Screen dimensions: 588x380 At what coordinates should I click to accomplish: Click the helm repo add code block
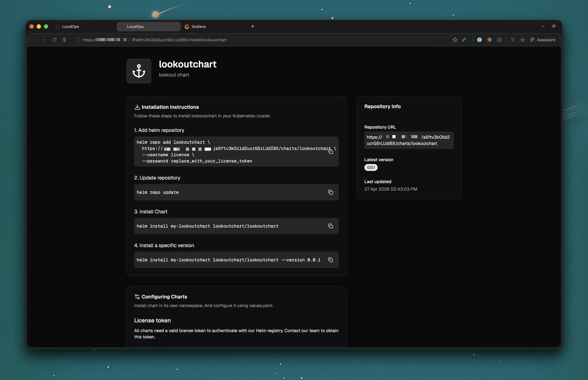coord(236,151)
